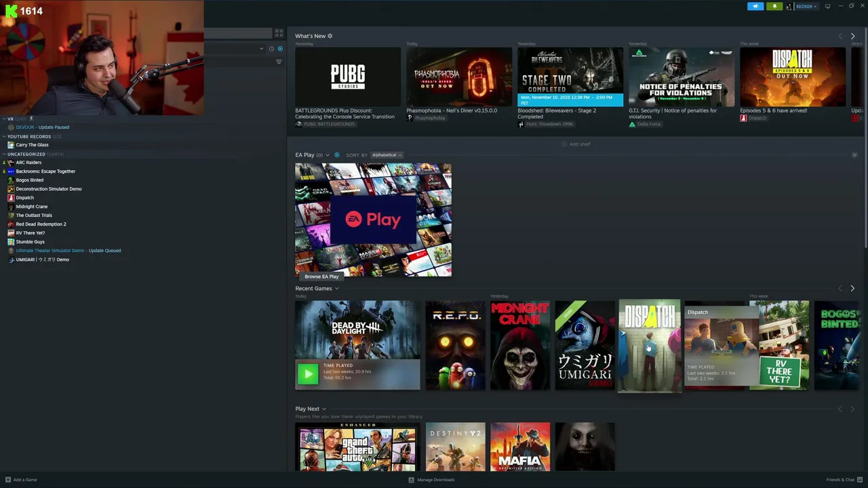Open the Alphabetical sort dropdown
This screenshot has height=488, width=868.
coord(387,155)
